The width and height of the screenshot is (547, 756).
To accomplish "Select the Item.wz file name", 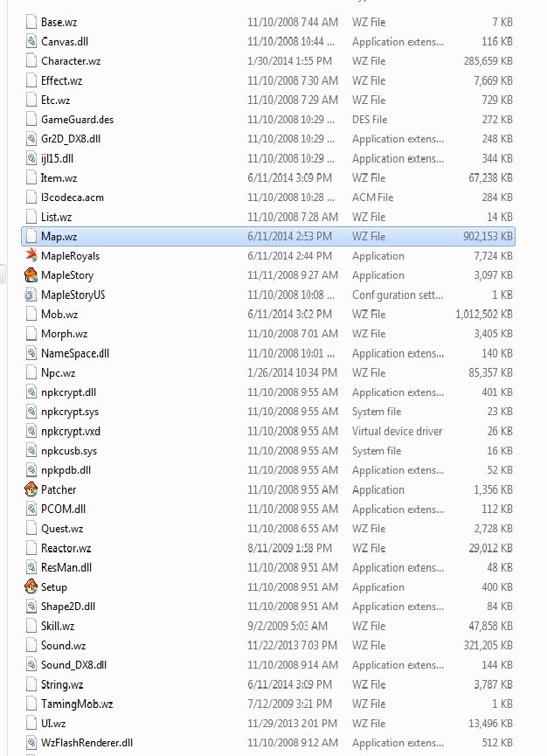I will 59,178.
